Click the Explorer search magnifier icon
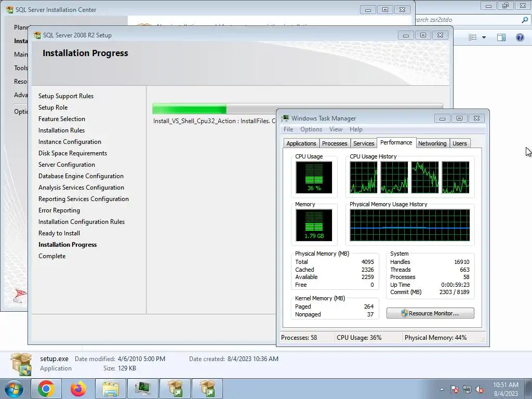 tap(525, 20)
